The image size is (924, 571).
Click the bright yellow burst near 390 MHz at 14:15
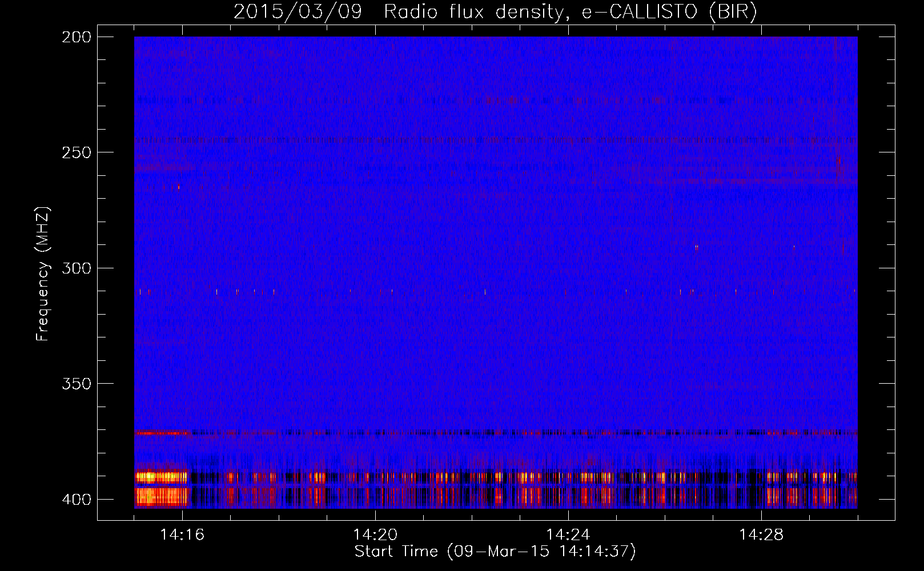pyautogui.click(x=161, y=477)
